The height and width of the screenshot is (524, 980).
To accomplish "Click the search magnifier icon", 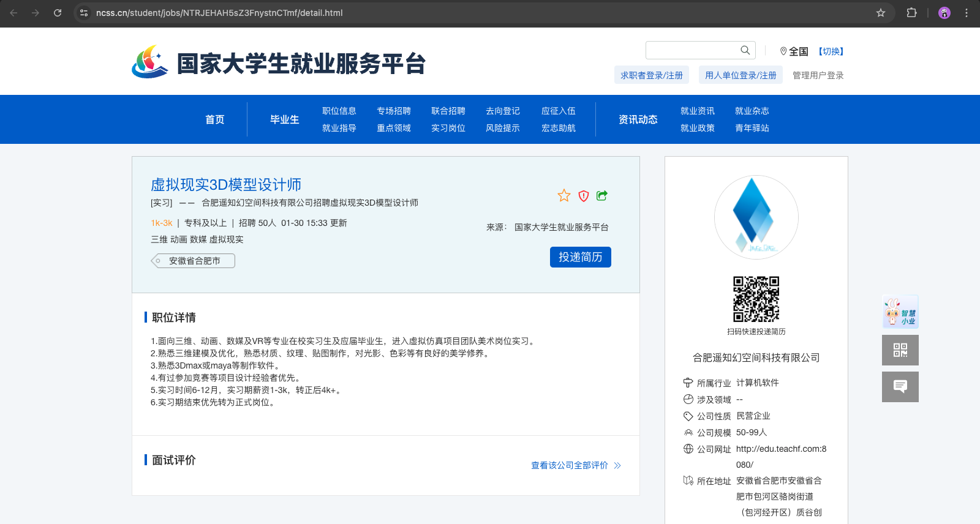I will tap(745, 50).
